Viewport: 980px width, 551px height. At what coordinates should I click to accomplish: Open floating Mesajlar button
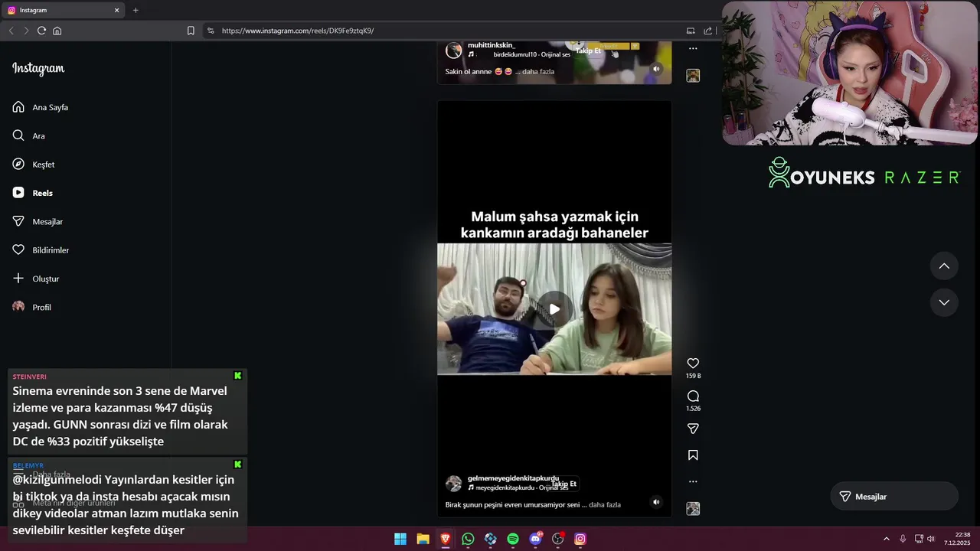coord(894,497)
